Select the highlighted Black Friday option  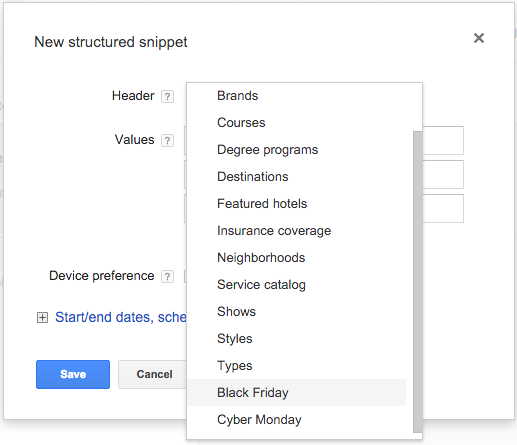pyautogui.click(x=296, y=393)
